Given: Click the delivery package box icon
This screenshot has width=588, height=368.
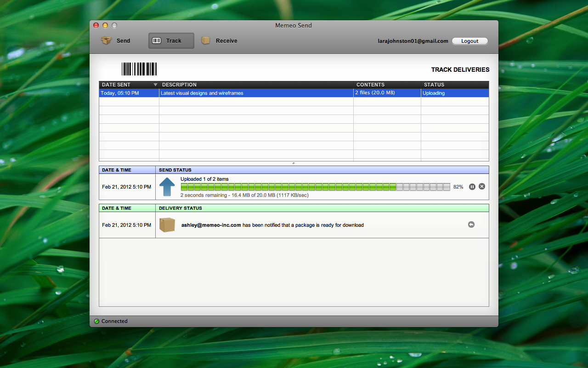Looking at the screenshot, I should click(167, 225).
